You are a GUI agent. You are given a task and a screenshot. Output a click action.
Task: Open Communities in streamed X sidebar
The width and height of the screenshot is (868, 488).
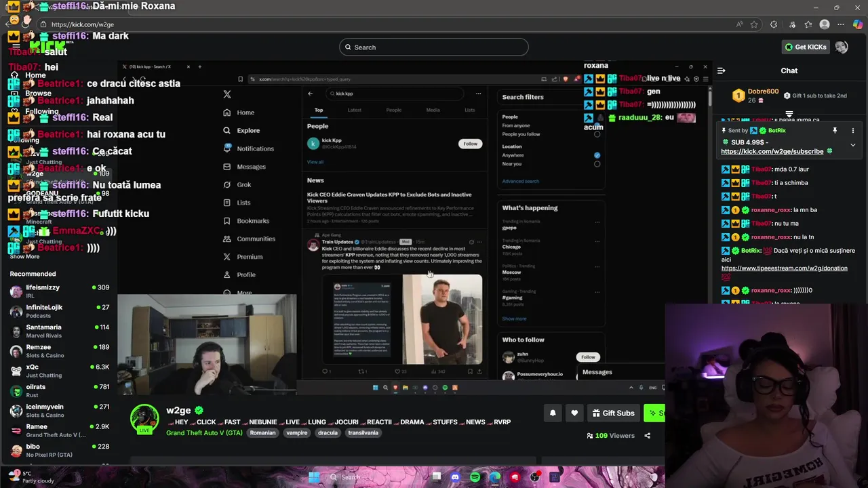(249, 239)
